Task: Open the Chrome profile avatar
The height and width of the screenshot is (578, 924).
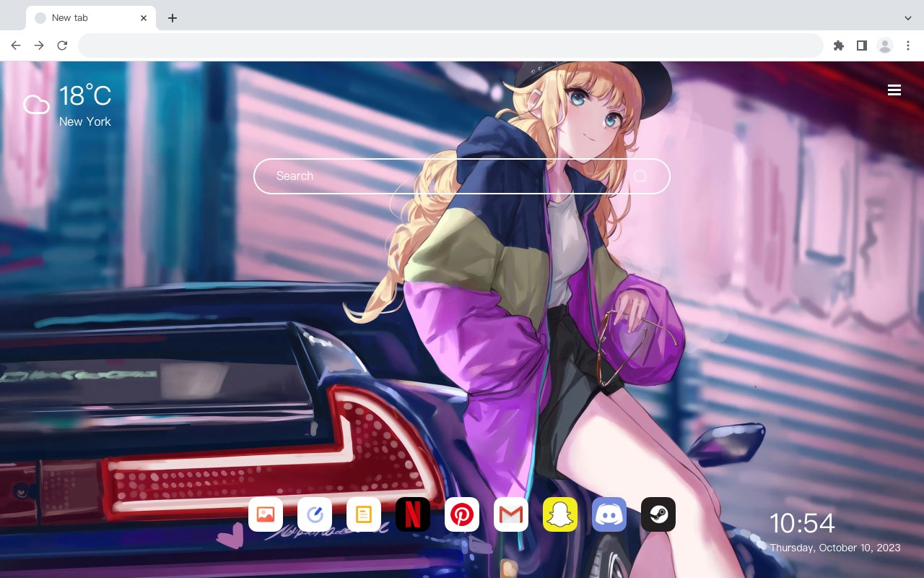Action: click(x=885, y=46)
